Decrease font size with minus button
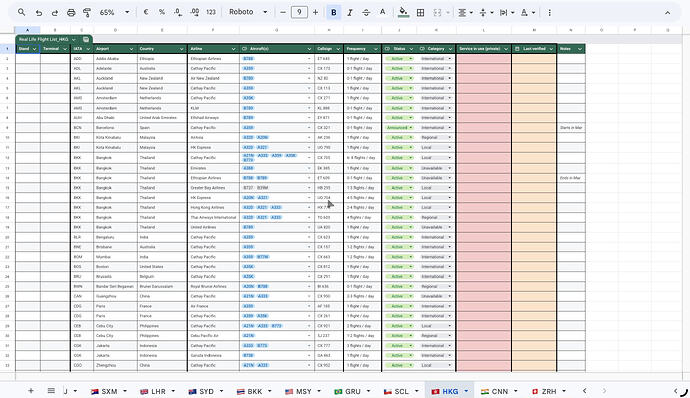The width and height of the screenshot is (690, 398). tap(283, 12)
